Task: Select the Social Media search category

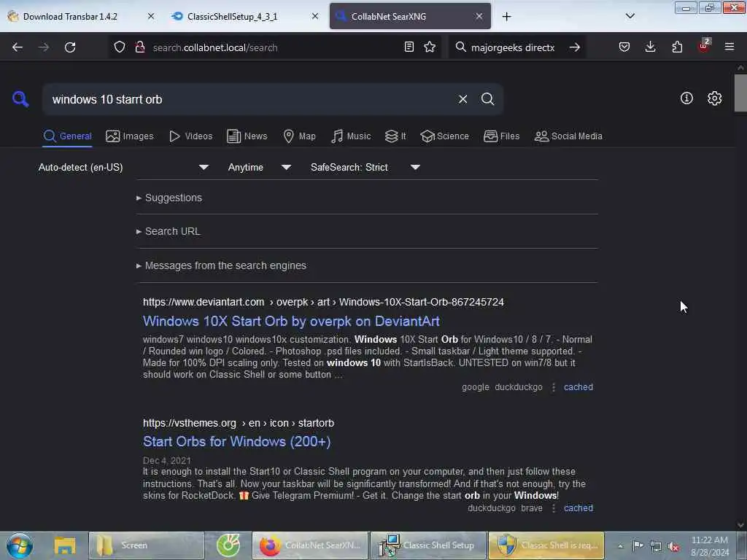Action: coord(568,136)
